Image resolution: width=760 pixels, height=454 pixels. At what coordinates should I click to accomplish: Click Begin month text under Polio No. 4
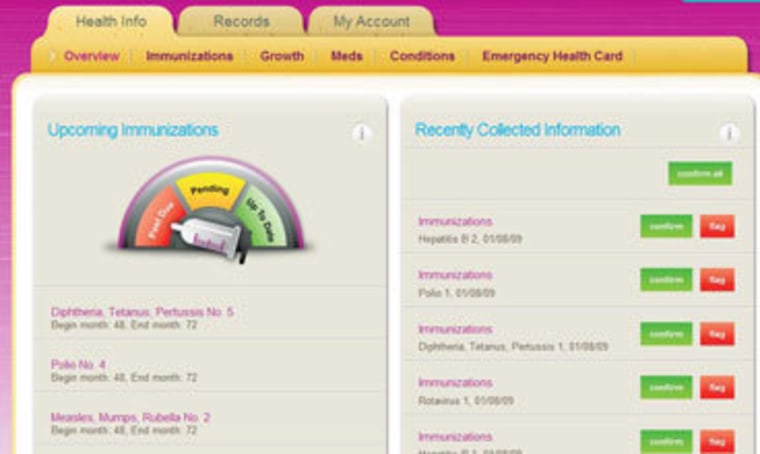pos(124,377)
